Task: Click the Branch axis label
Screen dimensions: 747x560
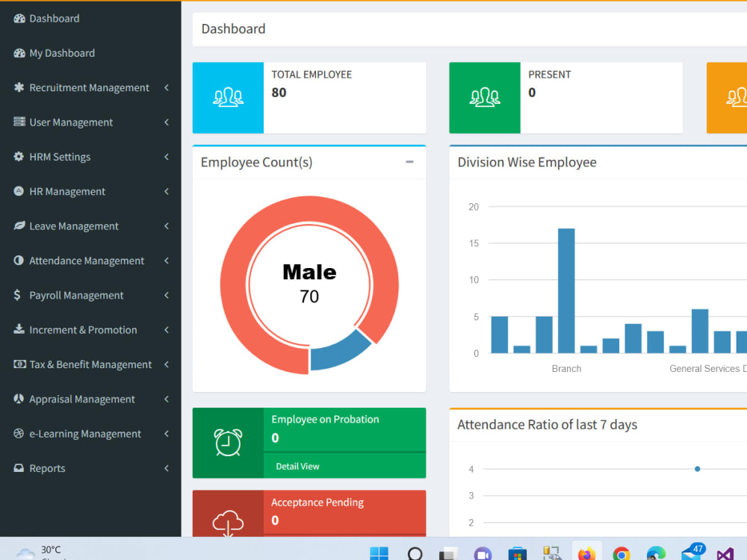Action: 566,369
